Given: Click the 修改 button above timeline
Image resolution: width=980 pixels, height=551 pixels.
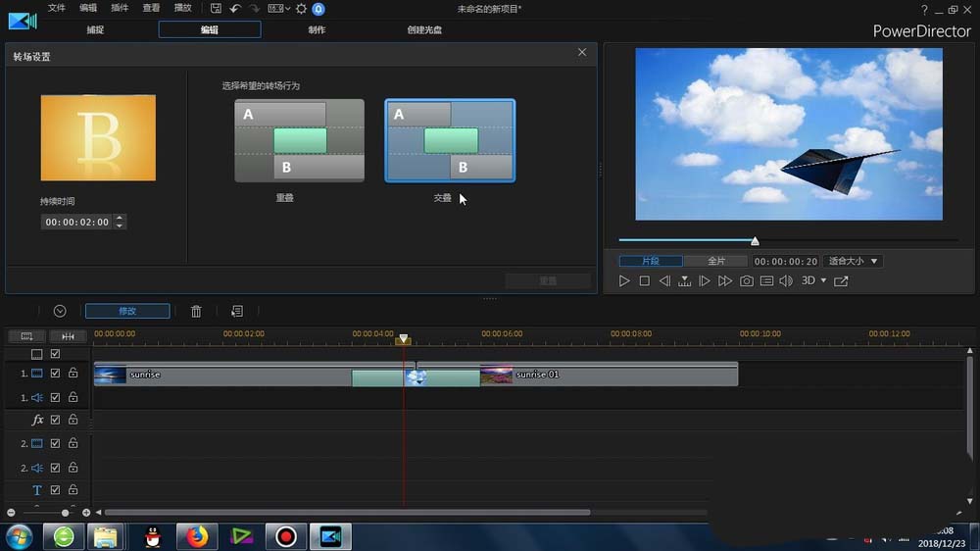Looking at the screenshot, I should pos(127,311).
